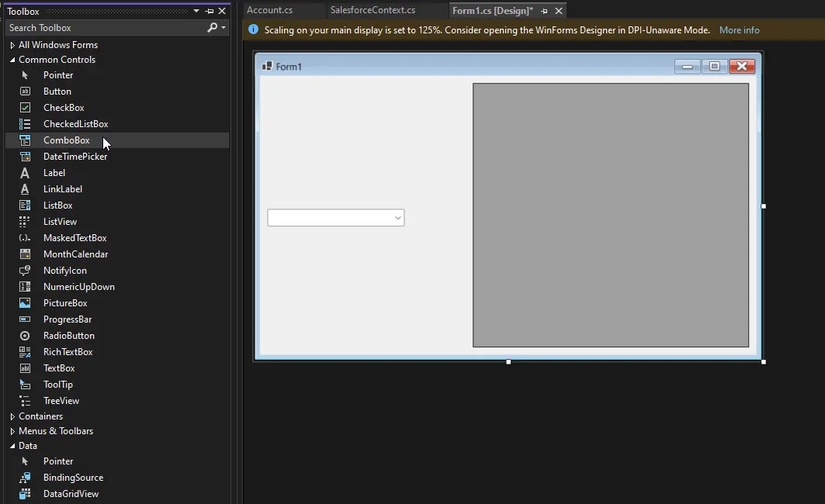
Task: Choose the ProgressBar control in Toolbox
Action: click(x=67, y=319)
